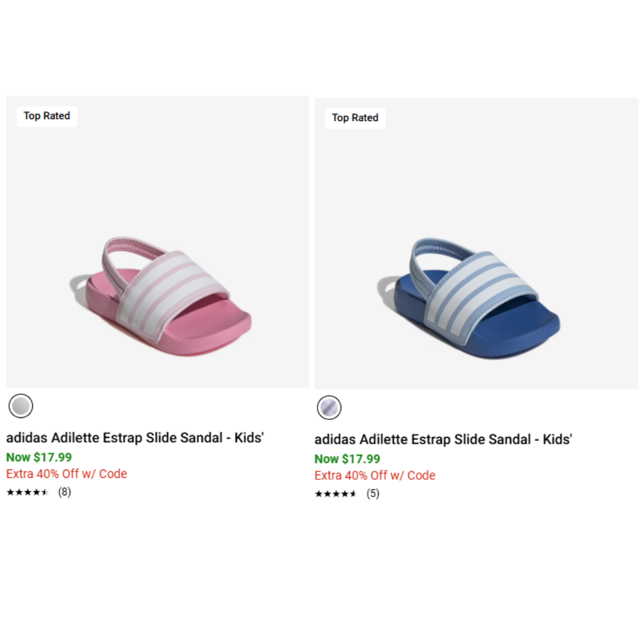The image size is (644, 644).
Task: Click Extra 40% Off w/ Code on pink sandal
Action: [66, 473]
